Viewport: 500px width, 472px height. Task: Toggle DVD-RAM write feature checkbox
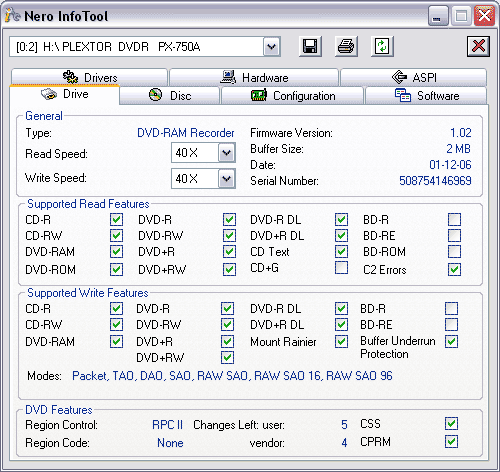tap(116, 342)
